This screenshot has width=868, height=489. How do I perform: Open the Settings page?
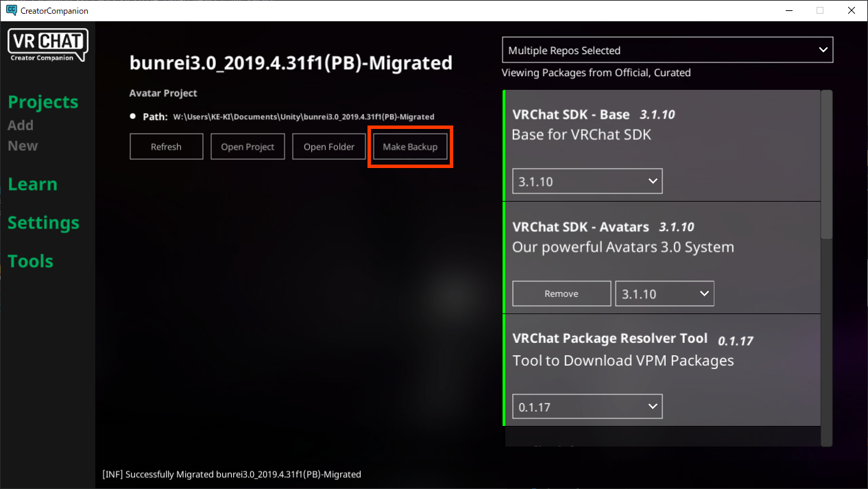tap(43, 223)
